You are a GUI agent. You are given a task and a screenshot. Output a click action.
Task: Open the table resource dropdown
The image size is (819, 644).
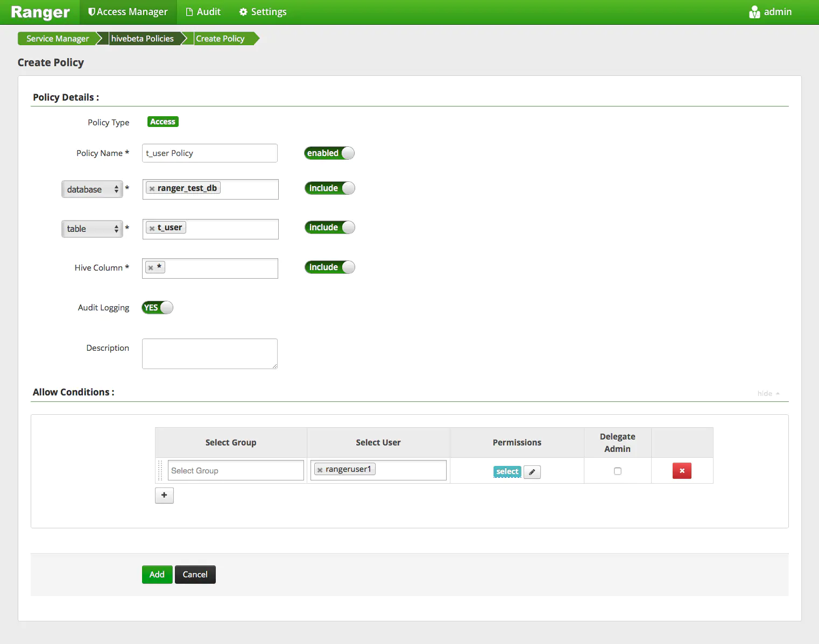[x=92, y=229]
